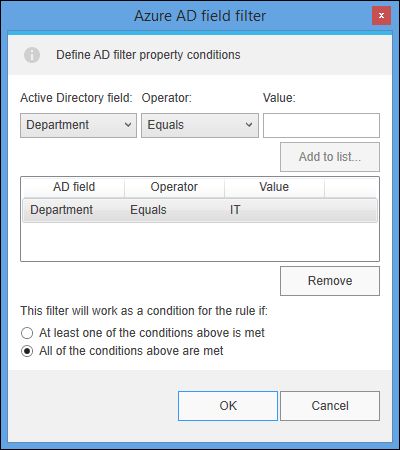
Task: Click the Add to list... button
Action: tap(330, 157)
